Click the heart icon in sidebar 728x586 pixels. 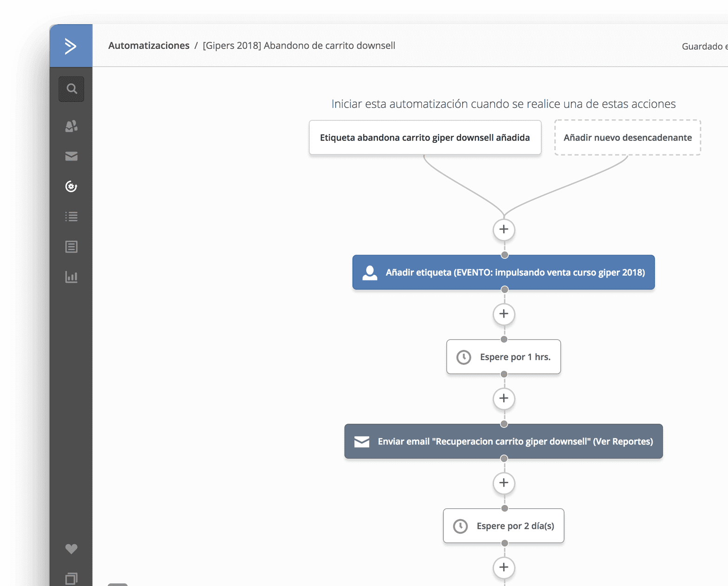point(71,549)
